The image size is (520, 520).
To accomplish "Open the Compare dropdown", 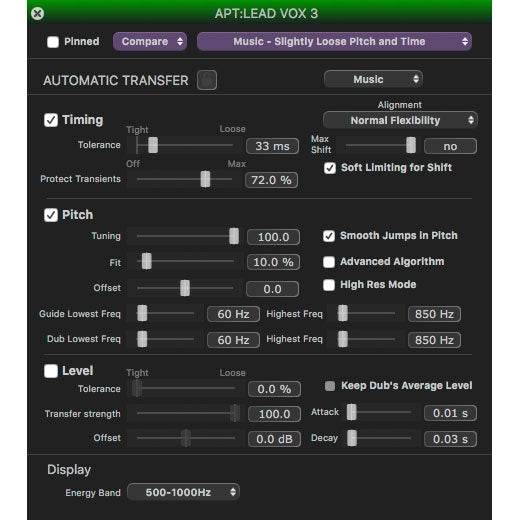I will click(150, 42).
